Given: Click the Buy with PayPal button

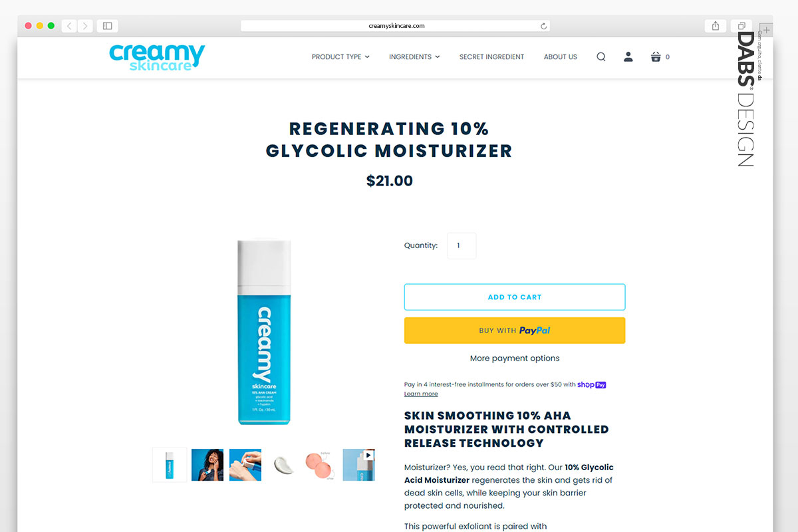Looking at the screenshot, I should tap(515, 331).
